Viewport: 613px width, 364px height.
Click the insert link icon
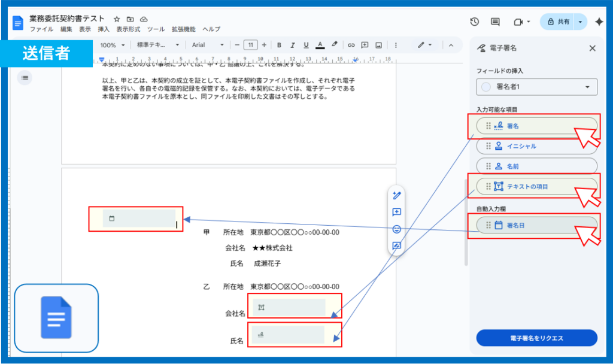pyautogui.click(x=351, y=45)
